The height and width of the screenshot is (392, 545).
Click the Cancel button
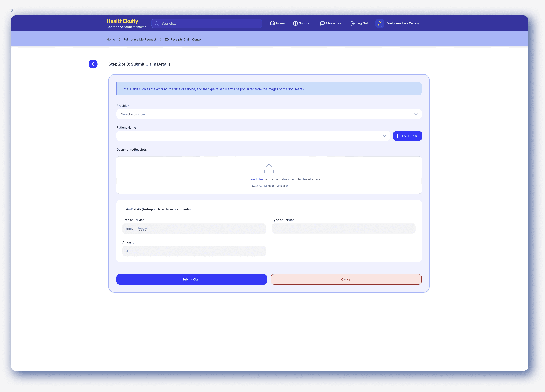tap(346, 279)
